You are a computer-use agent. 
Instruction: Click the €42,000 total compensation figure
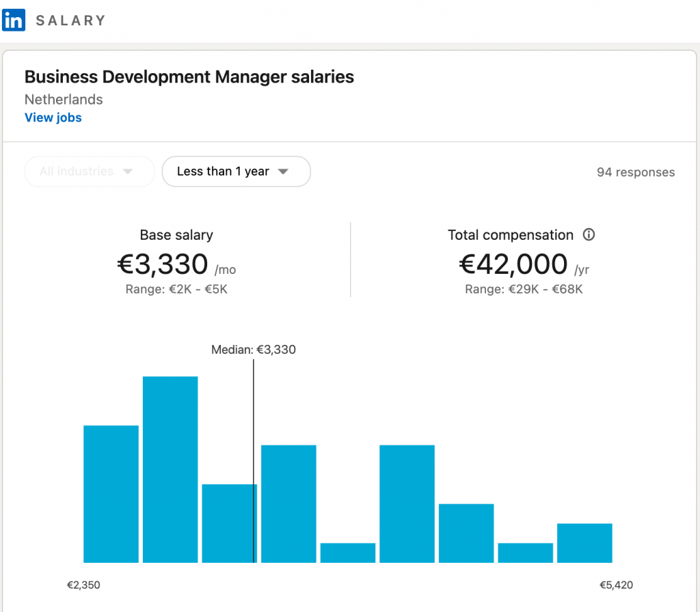[x=513, y=264]
